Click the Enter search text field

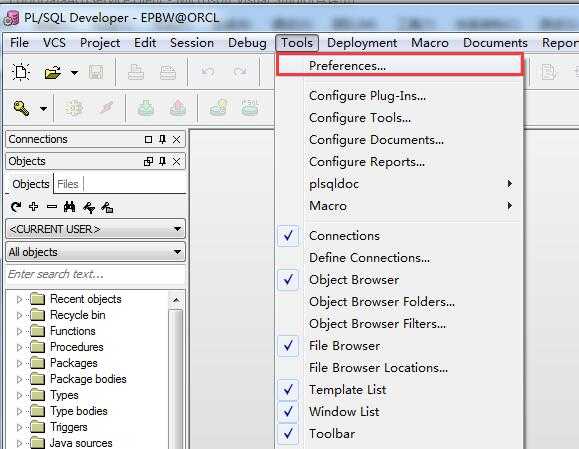pyautogui.click(x=95, y=274)
